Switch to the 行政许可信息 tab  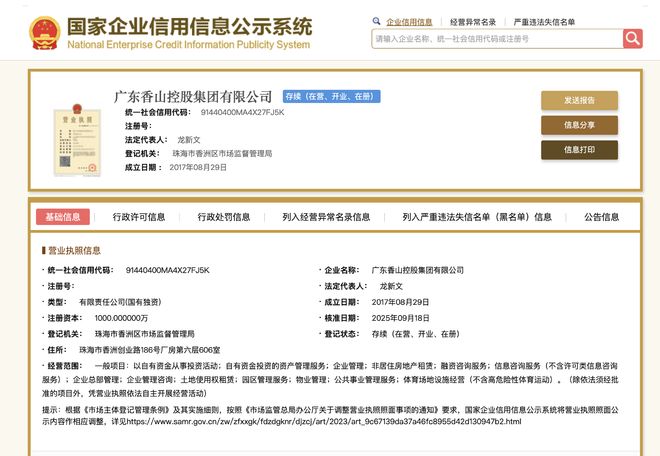(138, 217)
